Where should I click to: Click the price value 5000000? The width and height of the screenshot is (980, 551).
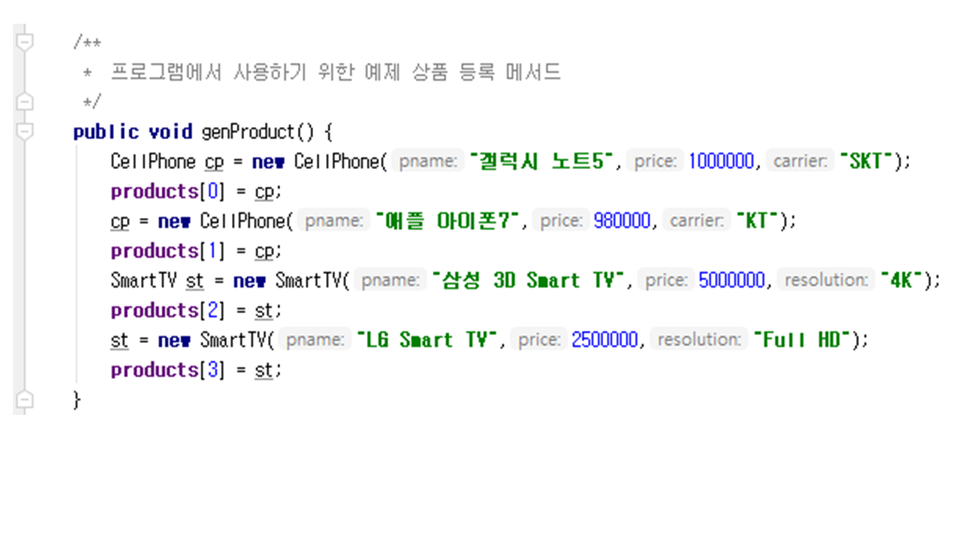tap(731, 281)
